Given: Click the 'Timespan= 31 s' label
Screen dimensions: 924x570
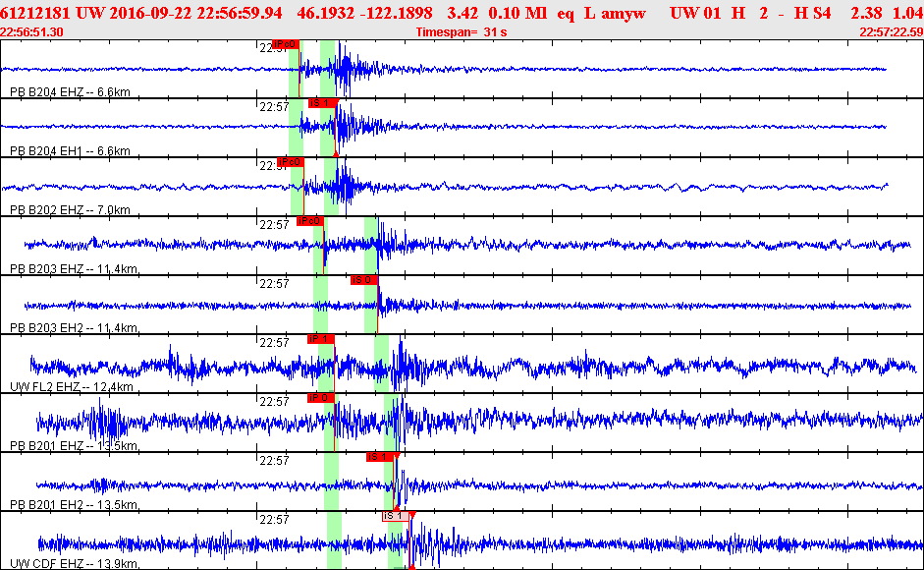Looking at the screenshot, I should (x=462, y=31).
